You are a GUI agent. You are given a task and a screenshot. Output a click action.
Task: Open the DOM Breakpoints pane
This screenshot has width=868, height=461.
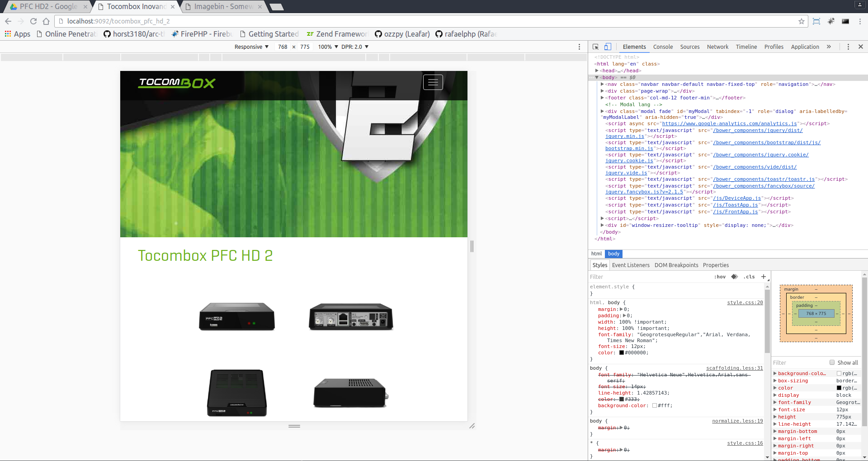[x=676, y=265]
